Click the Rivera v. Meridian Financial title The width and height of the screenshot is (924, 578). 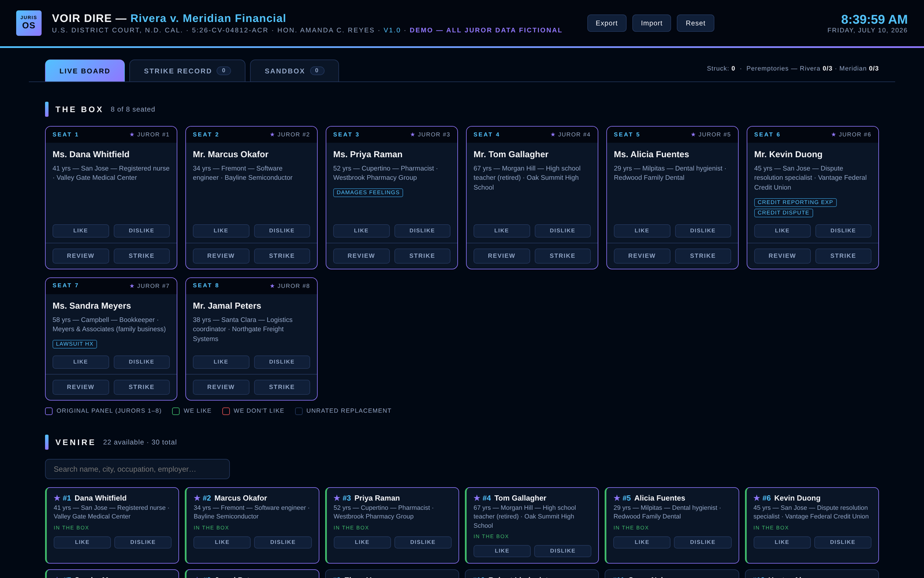208,18
